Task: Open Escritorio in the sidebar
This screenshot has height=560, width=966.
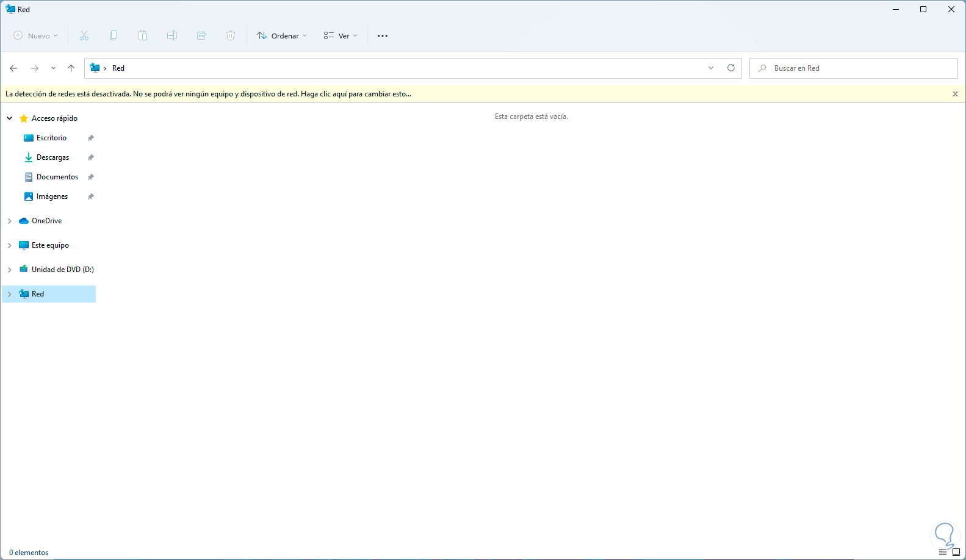Action: tap(51, 138)
